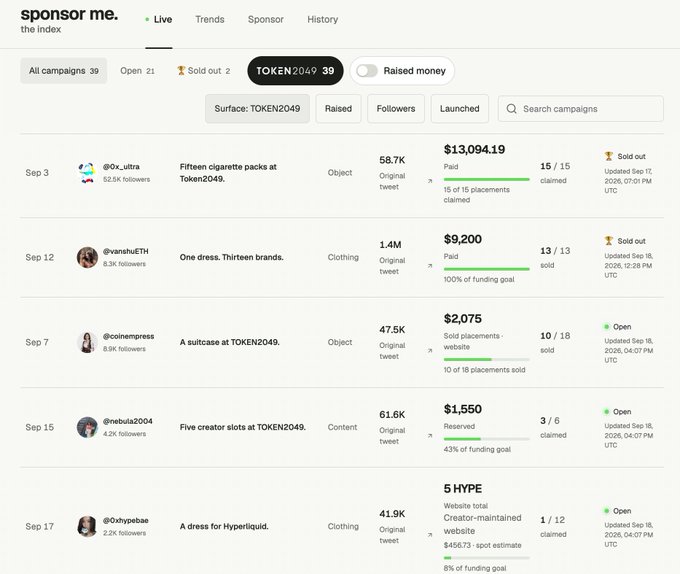680x574 pixels.
Task: Switch to the Trends tab
Action: (x=210, y=20)
